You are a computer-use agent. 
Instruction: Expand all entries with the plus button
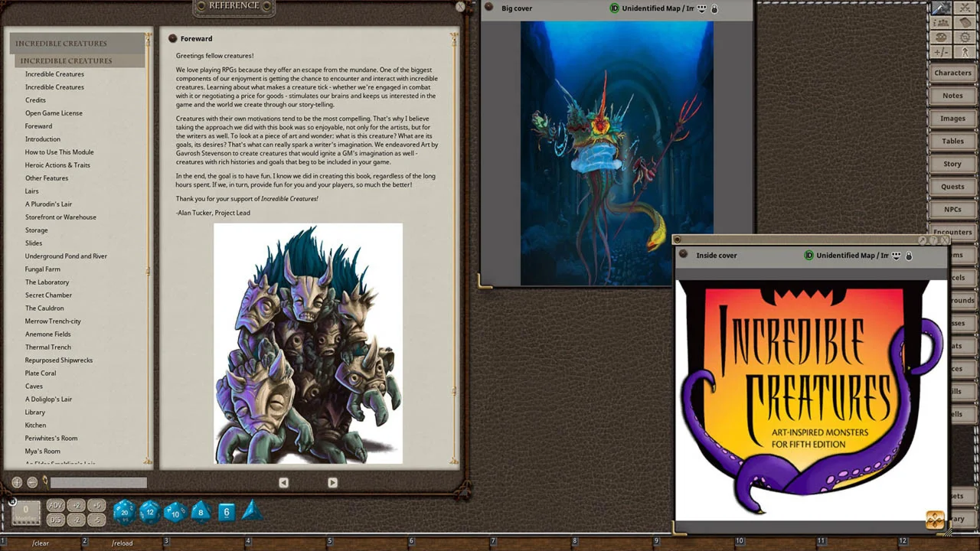(x=17, y=482)
